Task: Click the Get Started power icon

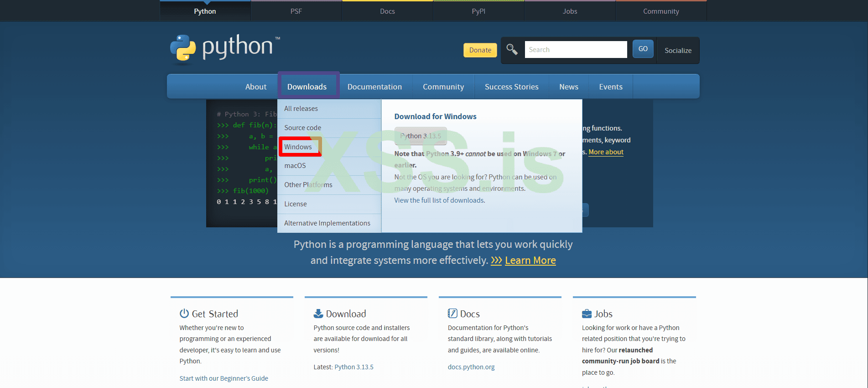Action: coord(184,314)
